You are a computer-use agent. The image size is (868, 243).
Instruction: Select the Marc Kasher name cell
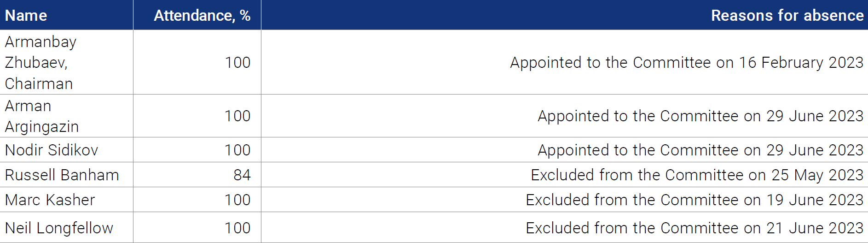66,200
